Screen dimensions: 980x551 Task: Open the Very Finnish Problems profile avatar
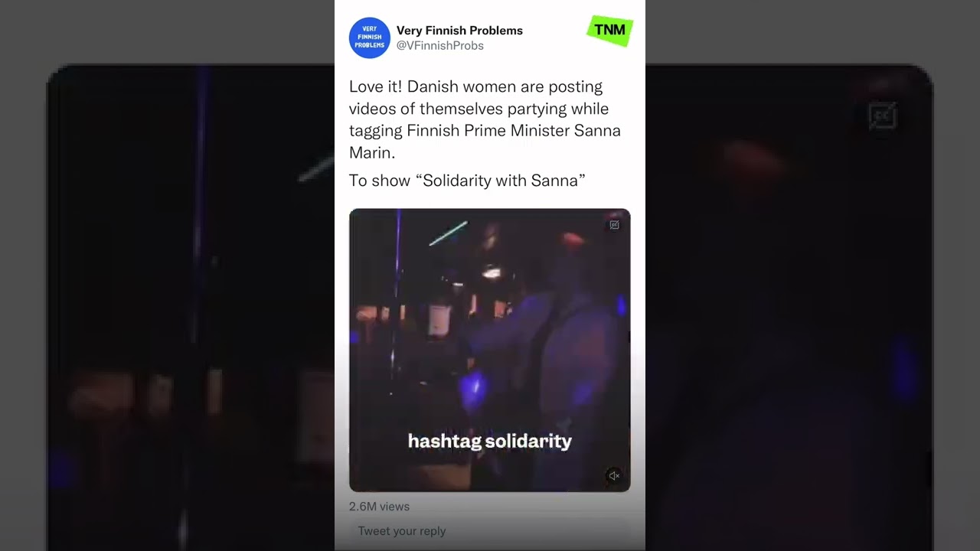[370, 37]
